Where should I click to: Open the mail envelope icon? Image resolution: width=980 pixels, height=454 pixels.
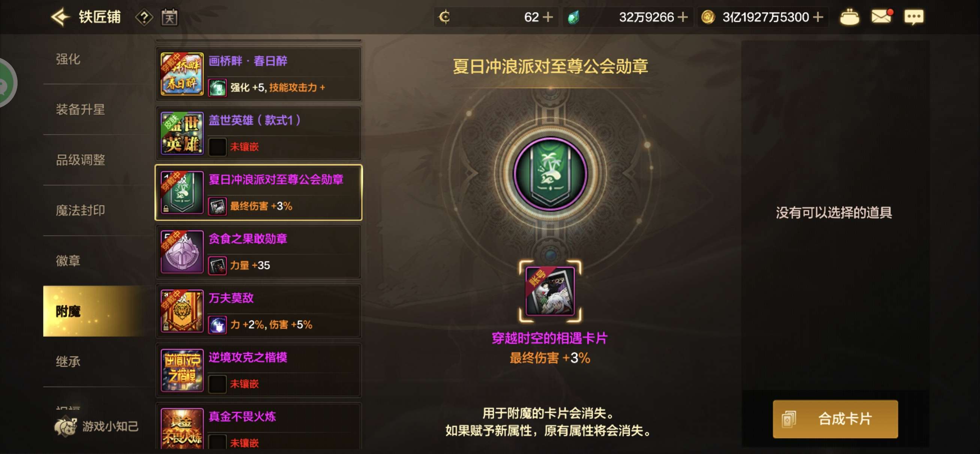coord(882,16)
